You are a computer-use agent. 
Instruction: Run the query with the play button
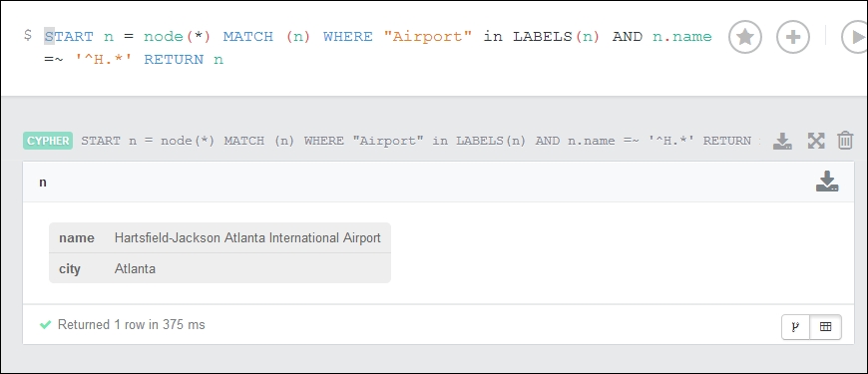tap(854, 37)
